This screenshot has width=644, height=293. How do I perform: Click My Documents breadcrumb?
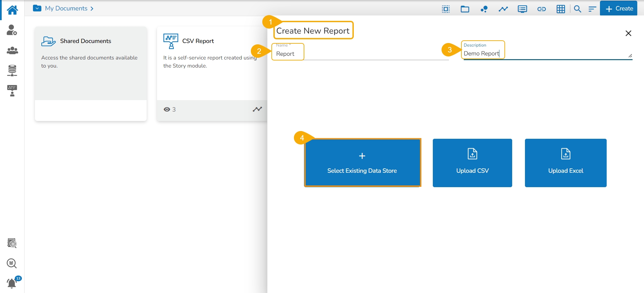(66, 8)
